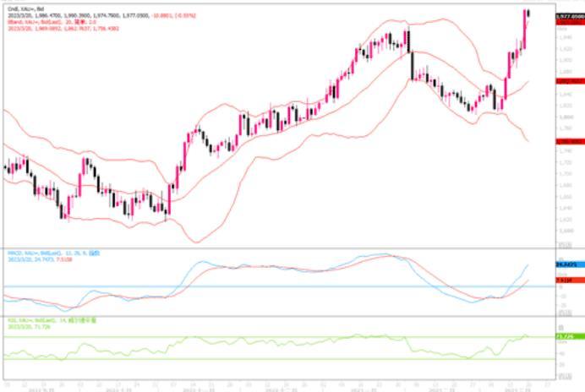Click Auto scale label in the RSI pane
This screenshot has height=392, width=585.
564,377
